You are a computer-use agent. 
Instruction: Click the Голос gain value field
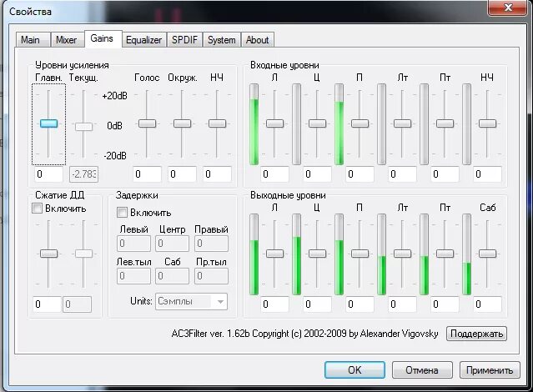[x=147, y=174]
